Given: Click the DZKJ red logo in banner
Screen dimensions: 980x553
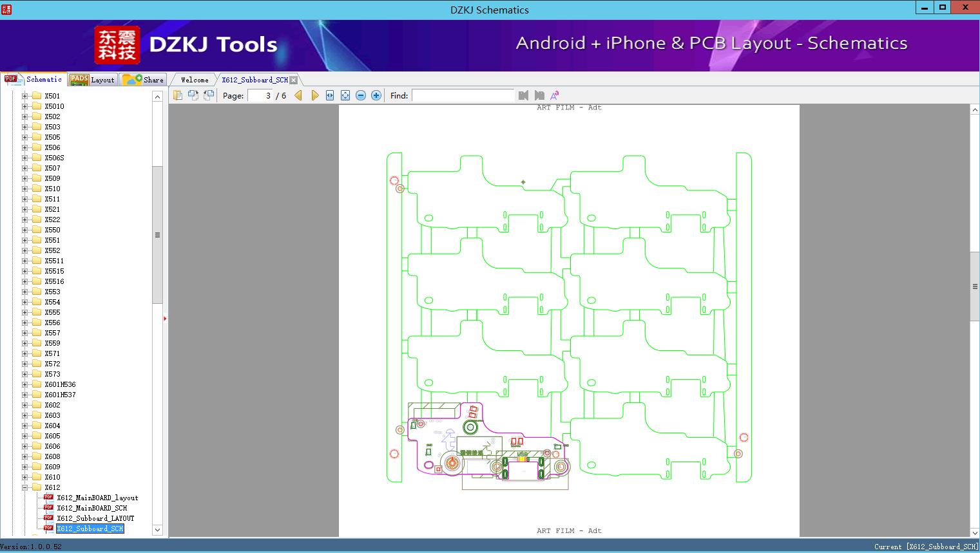Looking at the screenshot, I should tap(117, 45).
